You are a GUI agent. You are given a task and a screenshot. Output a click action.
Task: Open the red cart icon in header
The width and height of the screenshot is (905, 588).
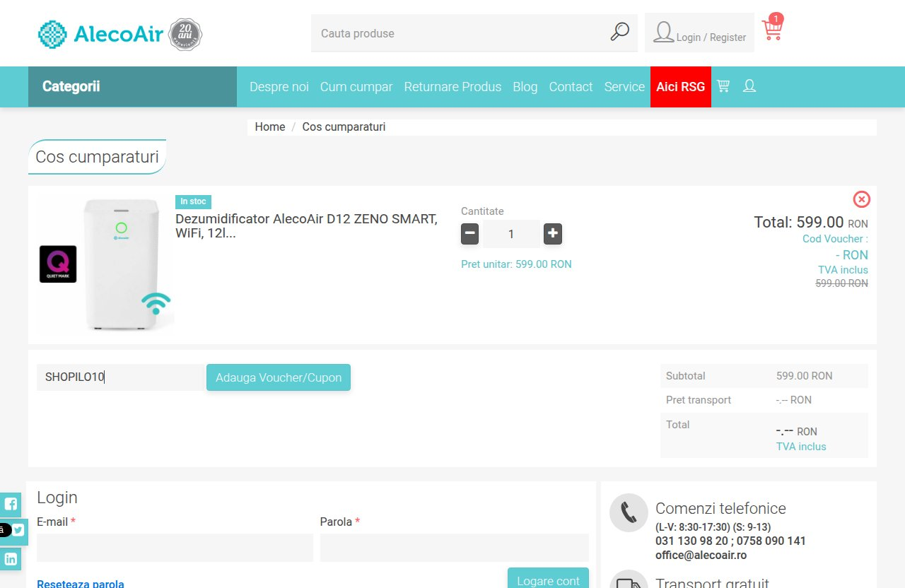click(773, 28)
